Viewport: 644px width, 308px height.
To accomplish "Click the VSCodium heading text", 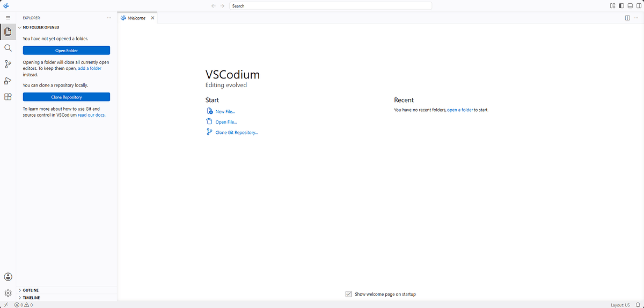I will point(232,75).
